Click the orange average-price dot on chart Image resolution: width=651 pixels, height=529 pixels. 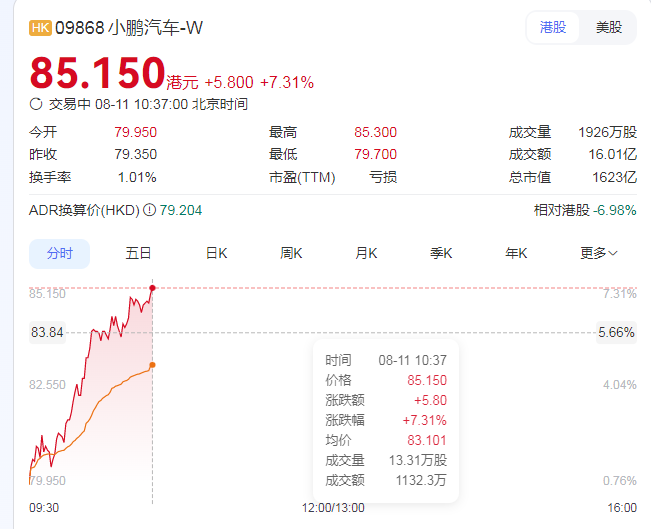tap(152, 365)
